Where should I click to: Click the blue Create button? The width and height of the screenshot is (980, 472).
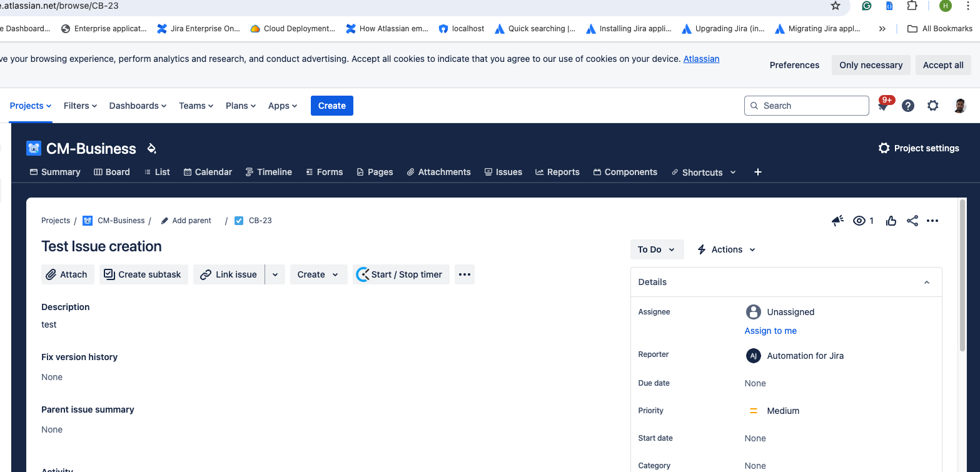point(332,106)
